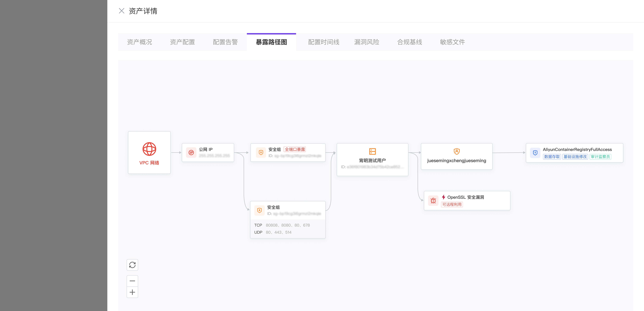Switch to the 合规基线 tab
Screen dimensions: 644x311
(x=410, y=42)
